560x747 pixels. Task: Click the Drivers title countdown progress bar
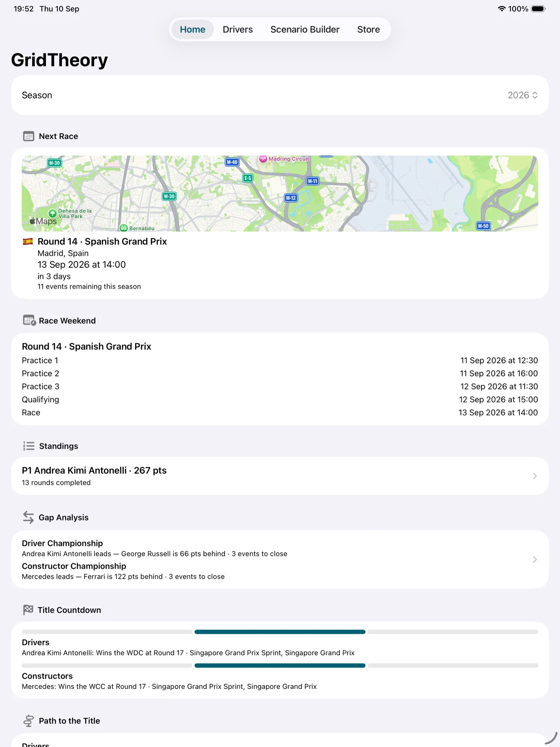(x=280, y=632)
